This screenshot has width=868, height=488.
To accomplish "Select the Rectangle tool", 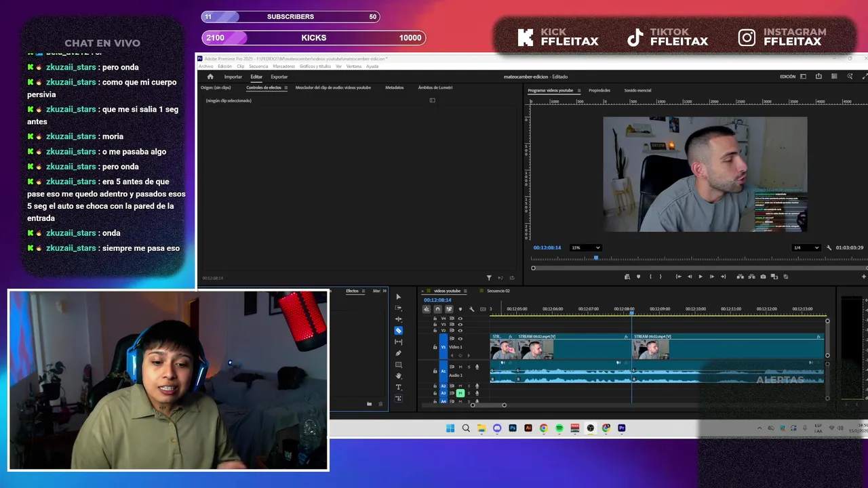I will pyautogui.click(x=399, y=365).
